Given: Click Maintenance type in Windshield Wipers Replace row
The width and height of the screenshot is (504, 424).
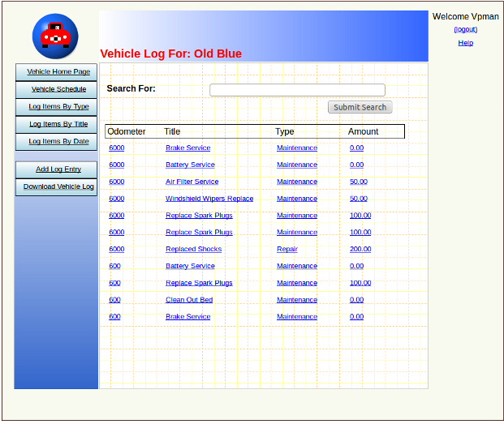Looking at the screenshot, I should pyautogui.click(x=297, y=199).
